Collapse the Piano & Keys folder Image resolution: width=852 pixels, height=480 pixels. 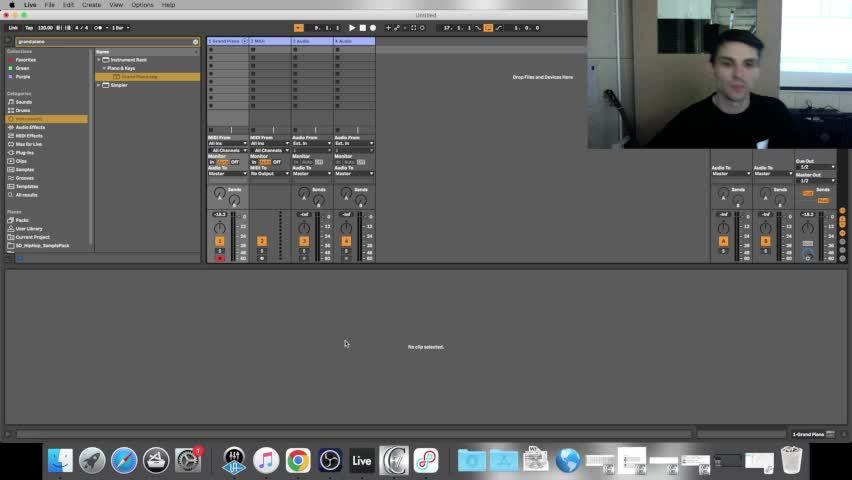tap(104, 68)
